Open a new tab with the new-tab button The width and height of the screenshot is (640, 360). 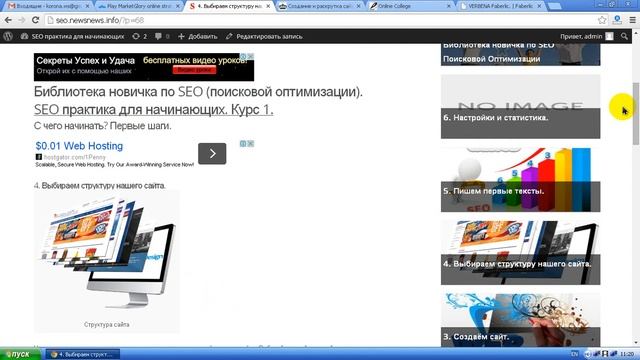coord(554,6)
